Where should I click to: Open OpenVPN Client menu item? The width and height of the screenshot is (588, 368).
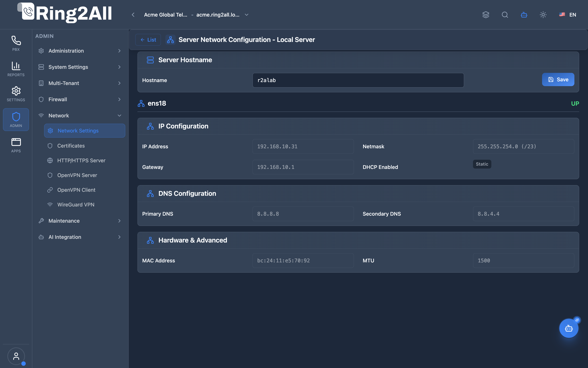(85, 190)
